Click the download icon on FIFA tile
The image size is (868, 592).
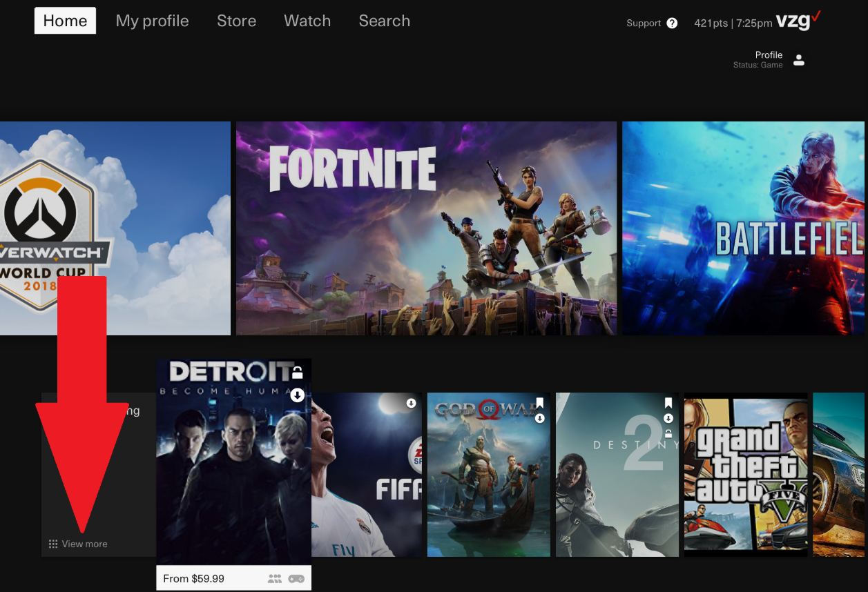411,403
